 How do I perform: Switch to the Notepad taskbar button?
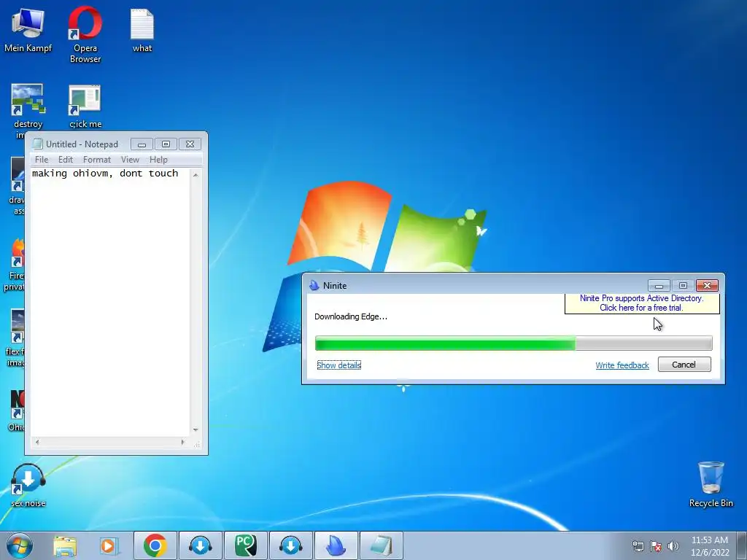tap(382, 545)
